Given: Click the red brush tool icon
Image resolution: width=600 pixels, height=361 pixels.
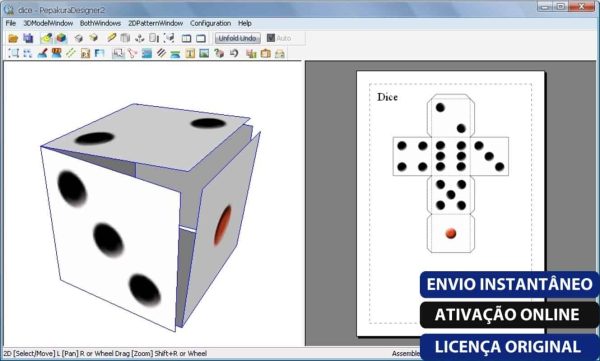Looking at the screenshot, I should pos(42,53).
